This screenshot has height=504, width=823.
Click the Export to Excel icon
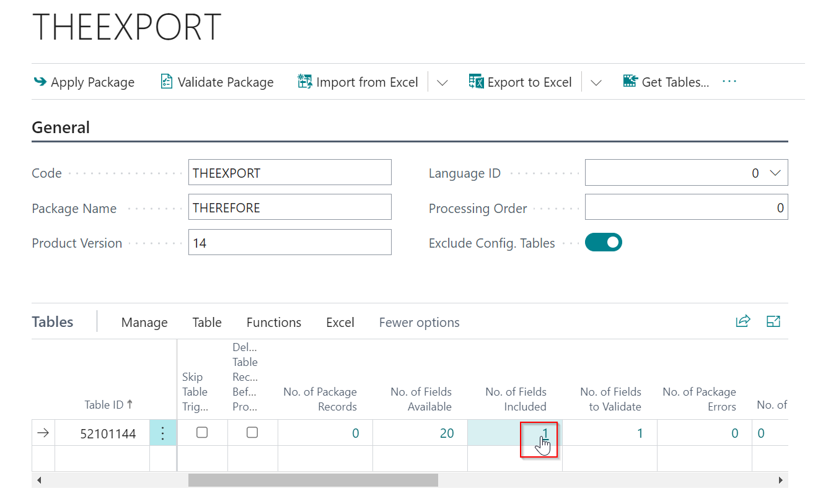[476, 82]
